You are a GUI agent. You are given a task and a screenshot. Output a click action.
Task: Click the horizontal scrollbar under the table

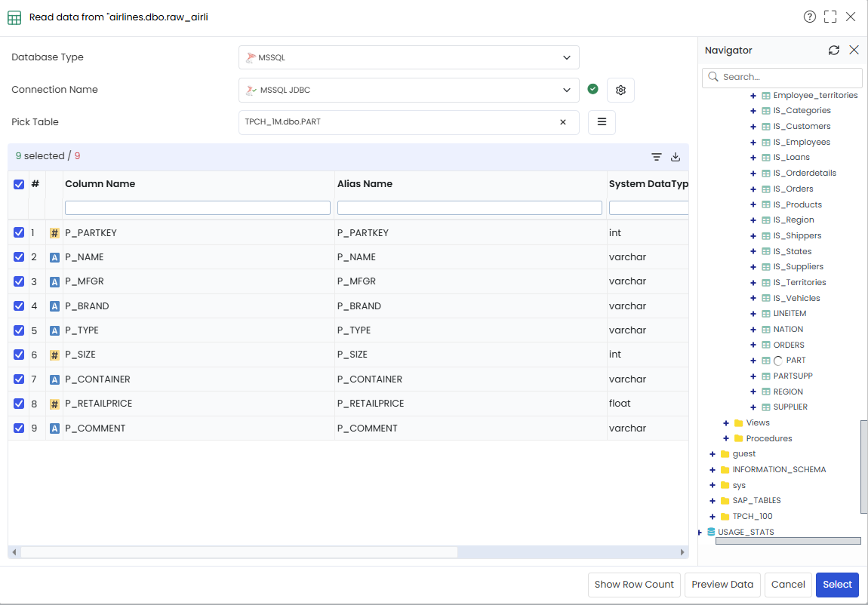pyautogui.click(x=239, y=552)
